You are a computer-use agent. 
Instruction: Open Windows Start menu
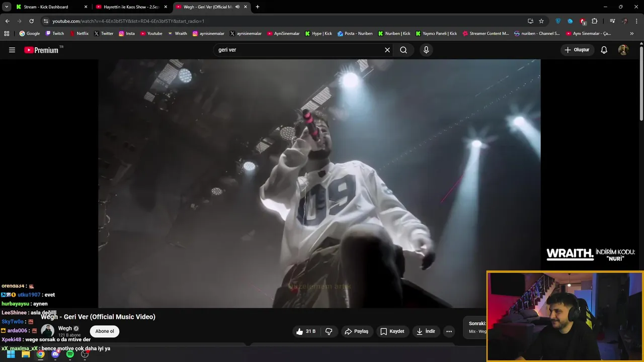coord(11,354)
